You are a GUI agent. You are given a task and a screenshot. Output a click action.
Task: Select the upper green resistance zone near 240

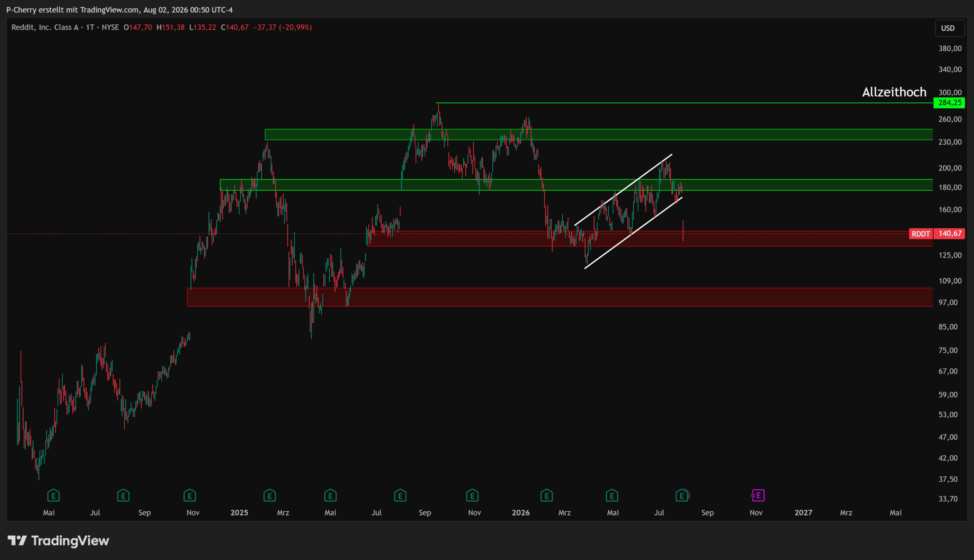coord(599,135)
